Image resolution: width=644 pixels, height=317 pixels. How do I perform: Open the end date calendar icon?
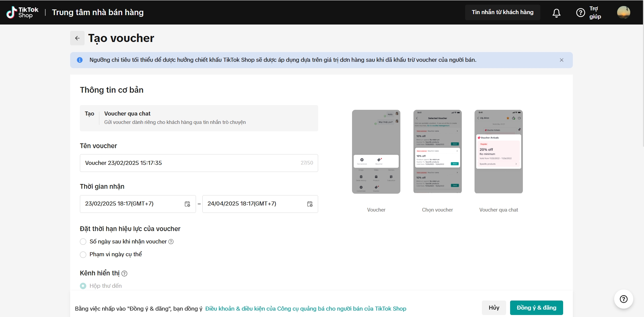310,204
